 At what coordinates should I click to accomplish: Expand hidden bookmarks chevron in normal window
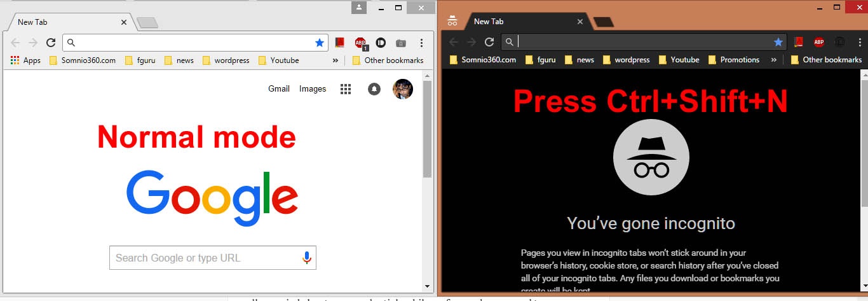tap(336, 60)
